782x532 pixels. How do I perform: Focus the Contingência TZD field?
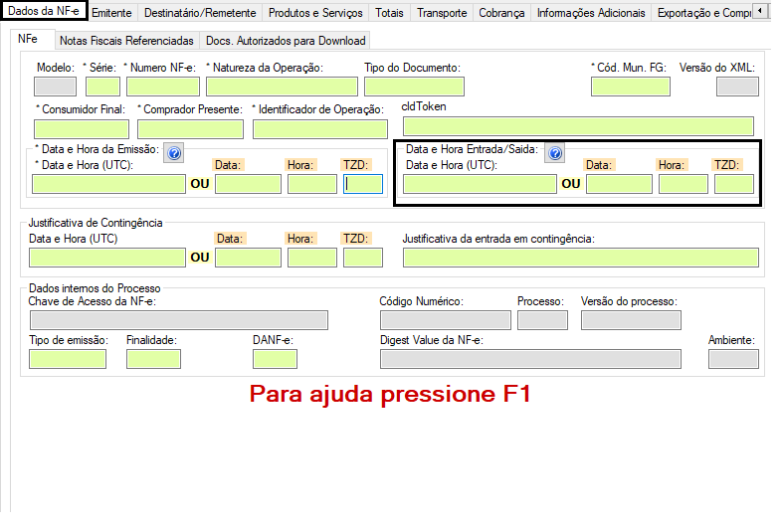click(x=363, y=258)
